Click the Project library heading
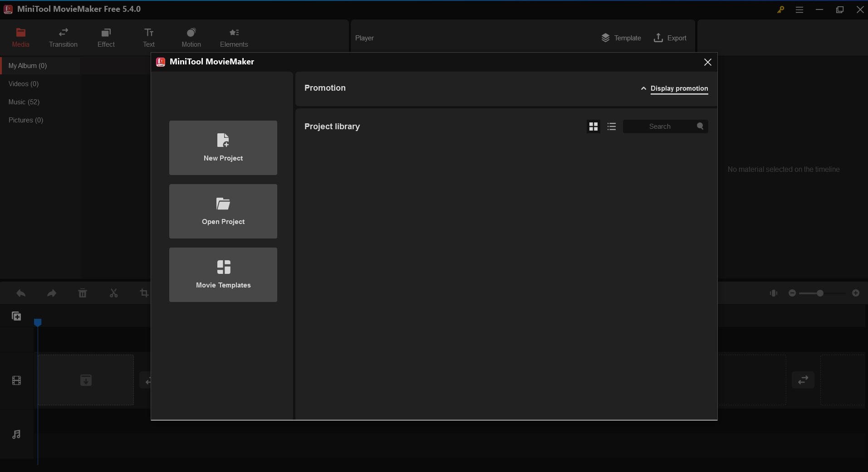This screenshot has height=472, width=868. pyautogui.click(x=332, y=127)
